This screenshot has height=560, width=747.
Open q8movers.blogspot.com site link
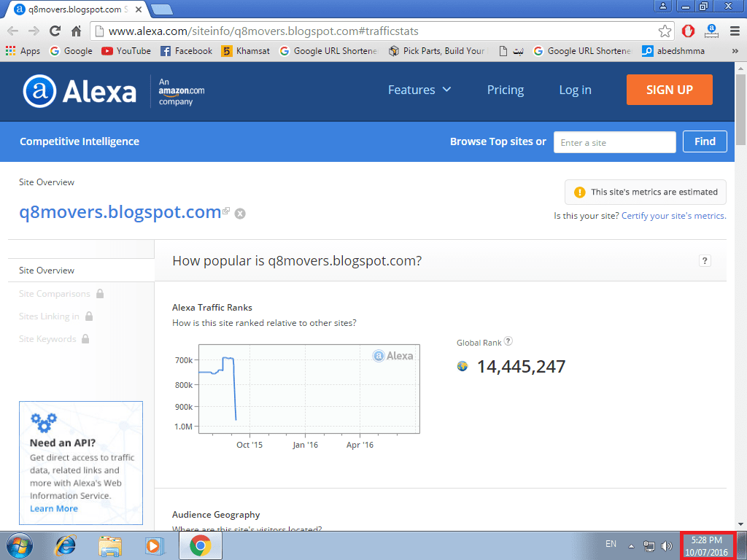120,212
